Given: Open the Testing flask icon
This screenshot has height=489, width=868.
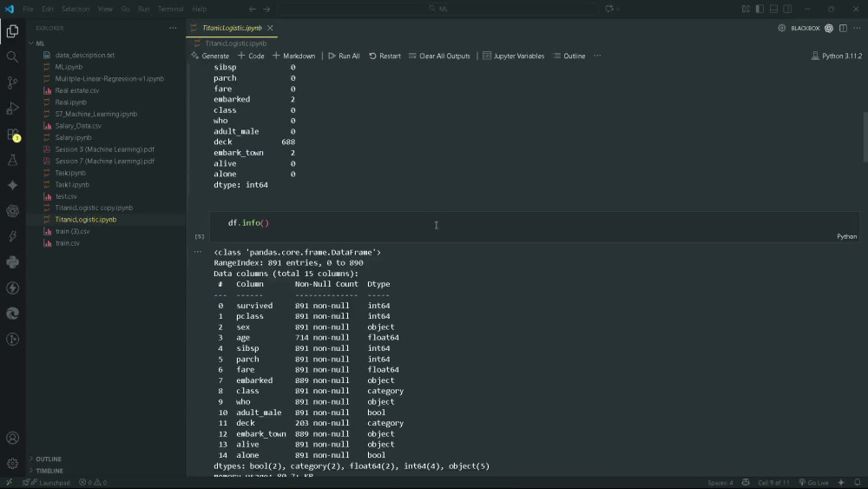Looking at the screenshot, I should (12, 160).
